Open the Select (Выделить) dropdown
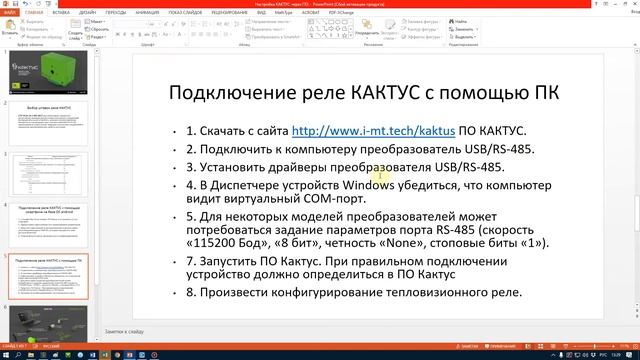 coord(462,37)
